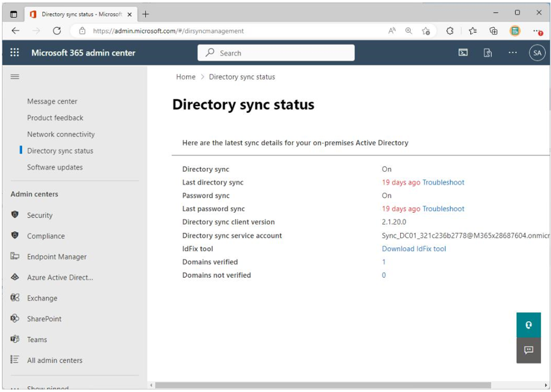Open browser extensions puzzle icon

click(450, 31)
